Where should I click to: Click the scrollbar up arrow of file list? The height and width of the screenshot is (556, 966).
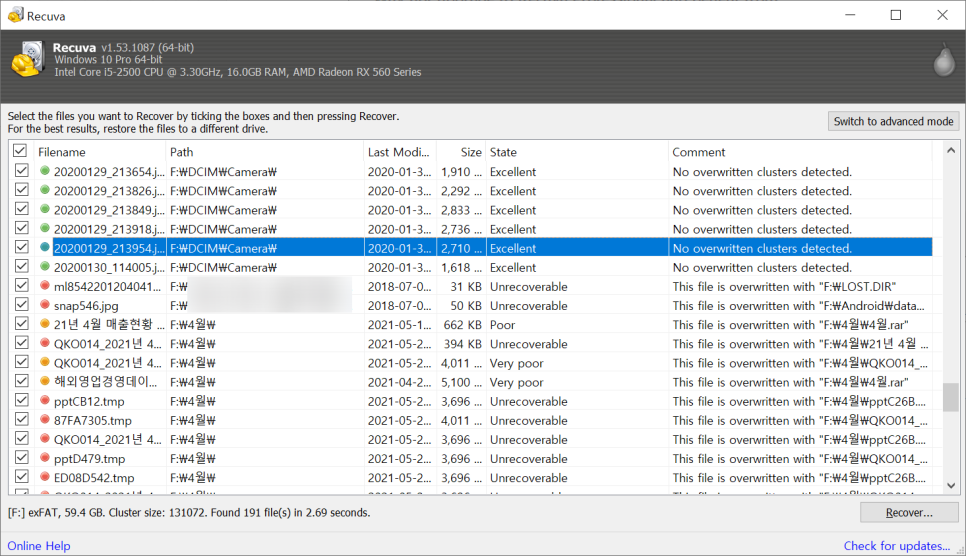[x=951, y=150]
